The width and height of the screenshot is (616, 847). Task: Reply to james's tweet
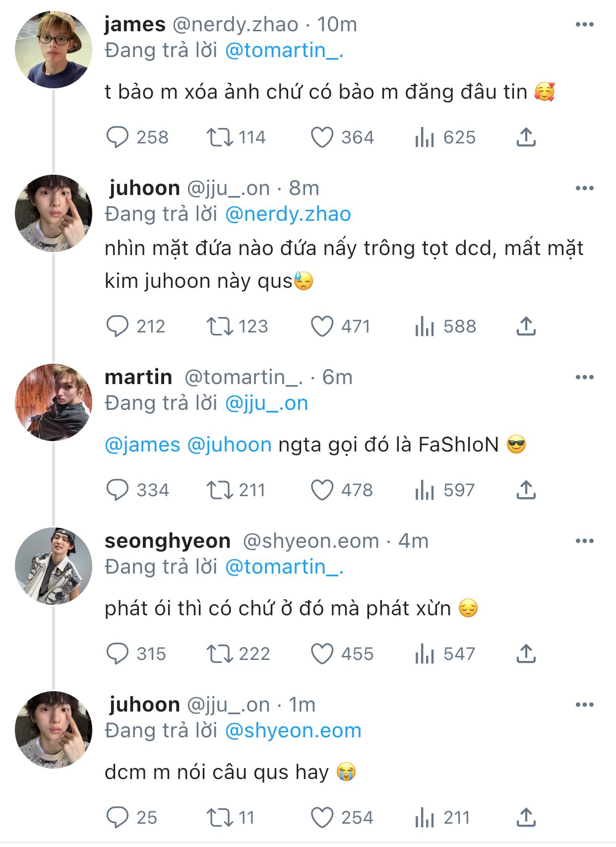(118, 137)
